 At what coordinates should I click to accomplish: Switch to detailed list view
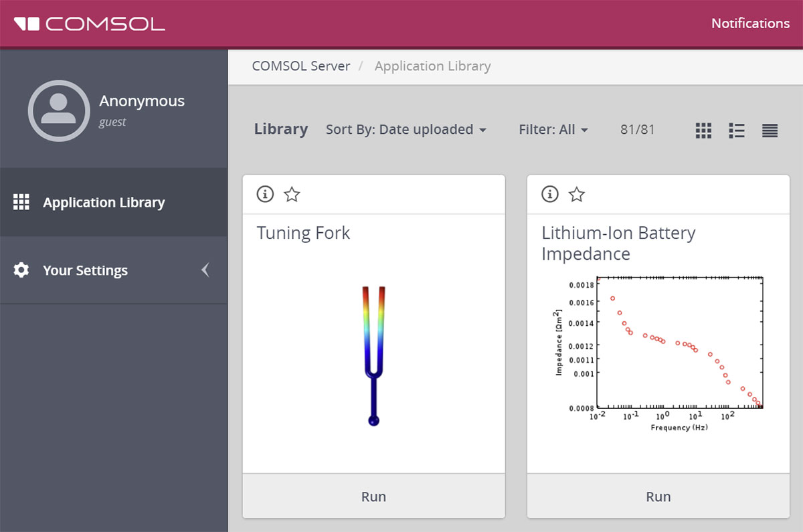point(737,130)
